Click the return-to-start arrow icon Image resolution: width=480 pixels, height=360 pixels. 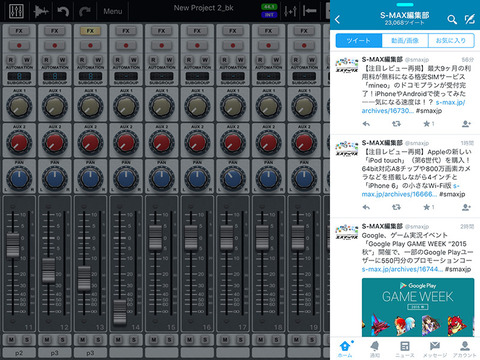(x=310, y=11)
